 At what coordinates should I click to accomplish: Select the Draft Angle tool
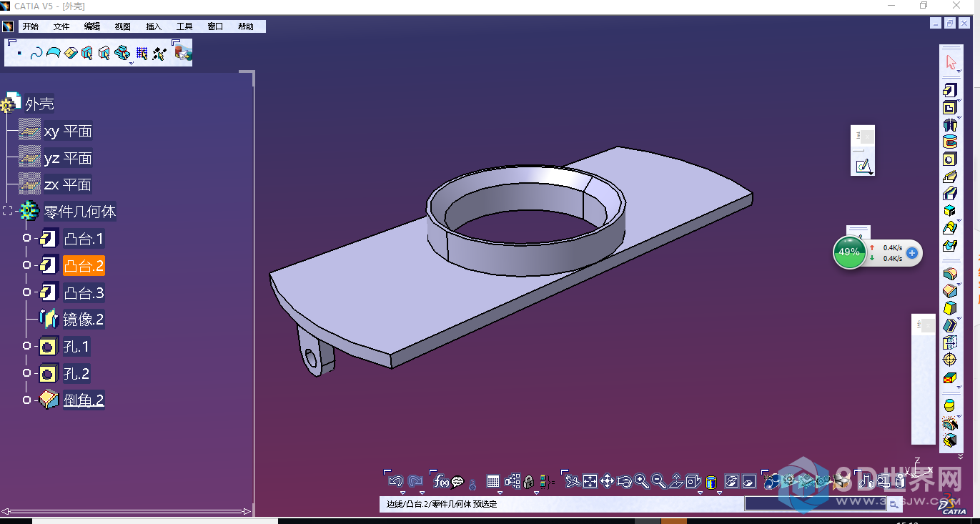click(949, 308)
